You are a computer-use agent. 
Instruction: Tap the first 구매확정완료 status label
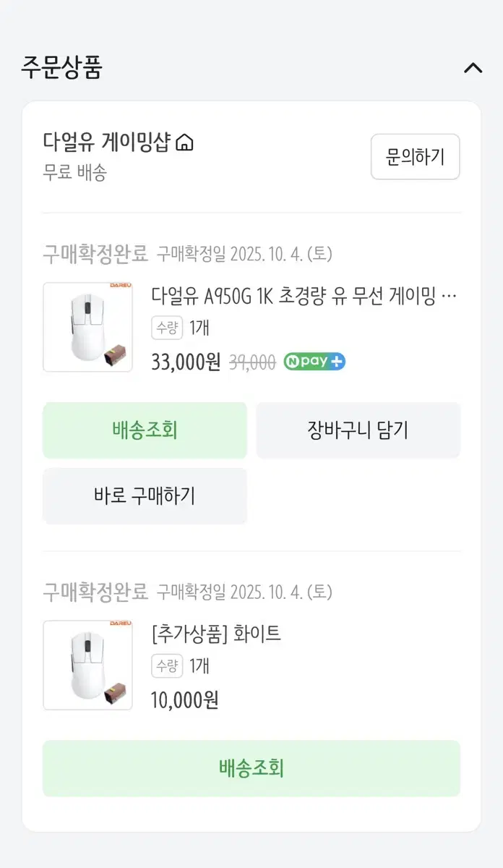tap(95, 254)
